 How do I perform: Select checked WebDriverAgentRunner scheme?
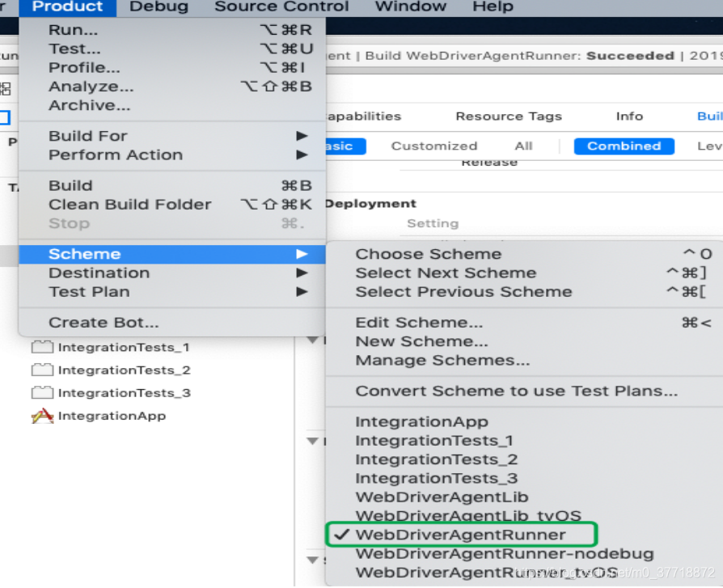coord(524,535)
